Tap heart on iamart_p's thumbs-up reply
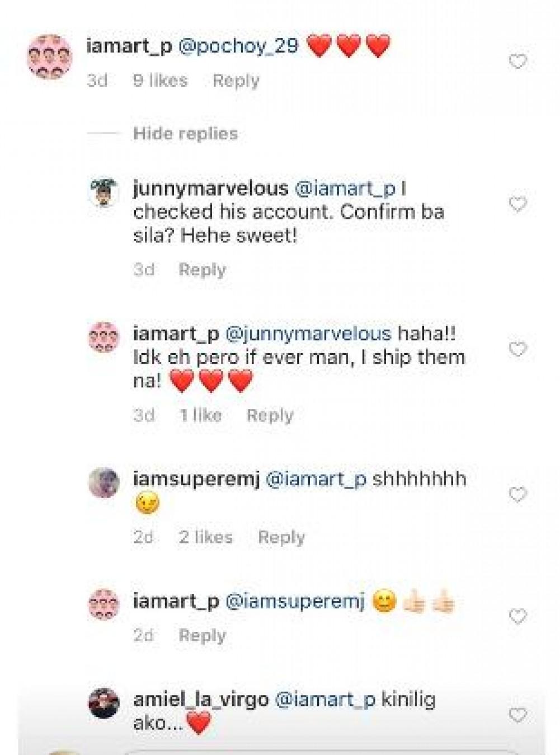Viewport: 560px width, 755px height. pyautogui.click(x=517, y=617)
